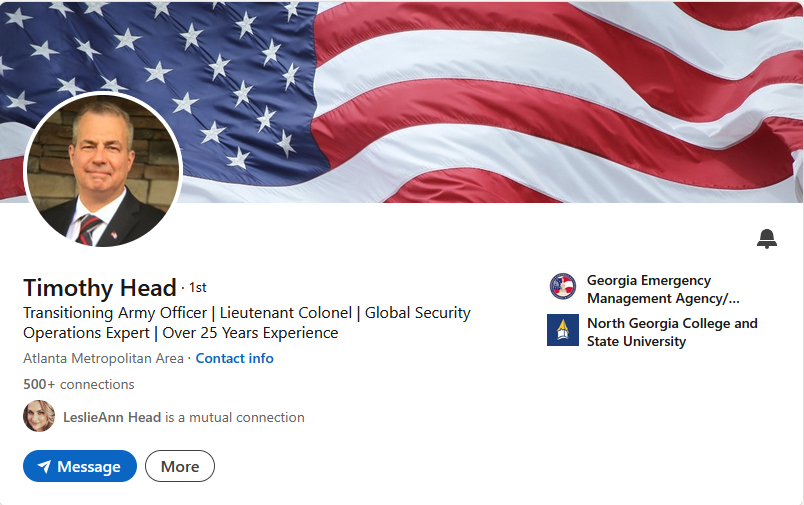804x505 pixels.
Task: Click the Timothy Head name heading
Action: pyautogui.click(x=100, y=288)
